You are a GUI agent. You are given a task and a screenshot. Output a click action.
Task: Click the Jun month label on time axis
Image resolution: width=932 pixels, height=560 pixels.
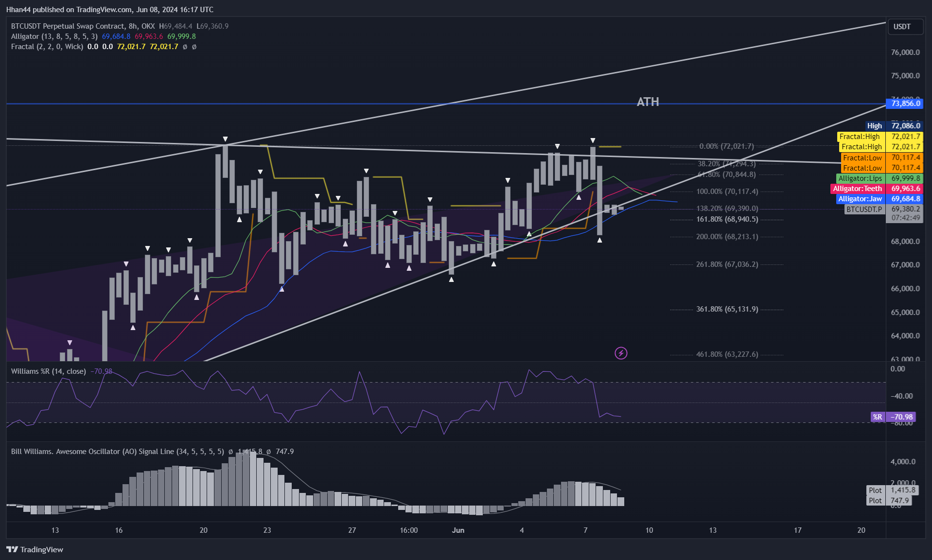(x=458, y=530)
